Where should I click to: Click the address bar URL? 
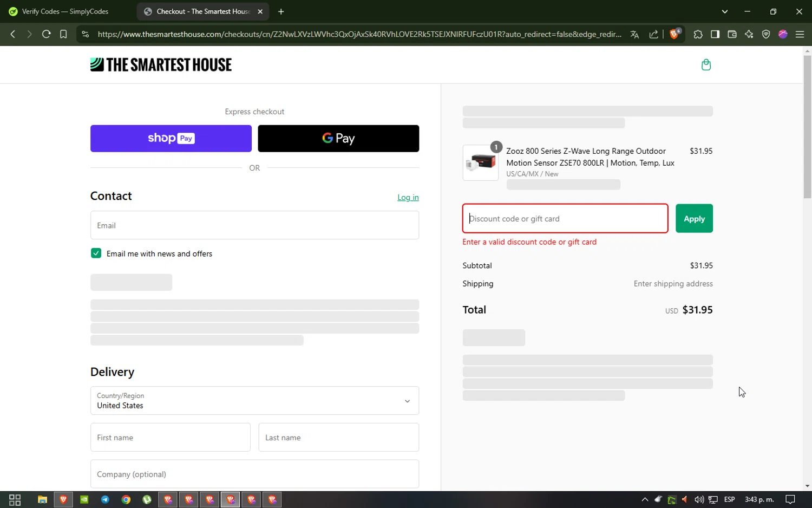click(x=359, y=34)
